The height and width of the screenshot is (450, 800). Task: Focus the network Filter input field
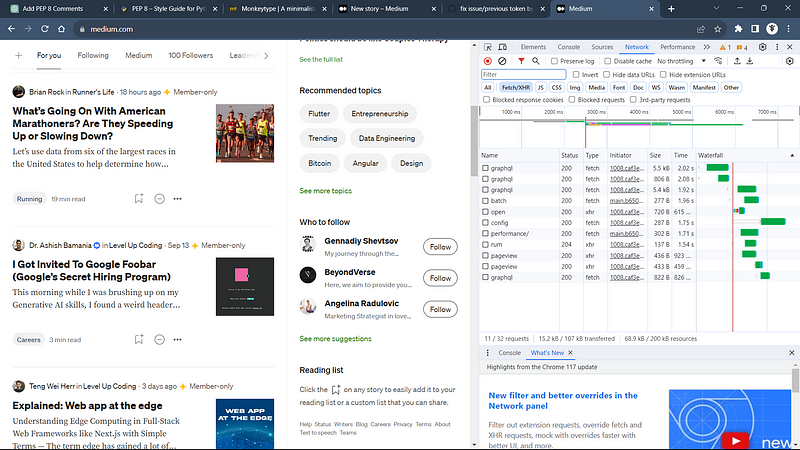pyautogui.click(x=523, y=74)
